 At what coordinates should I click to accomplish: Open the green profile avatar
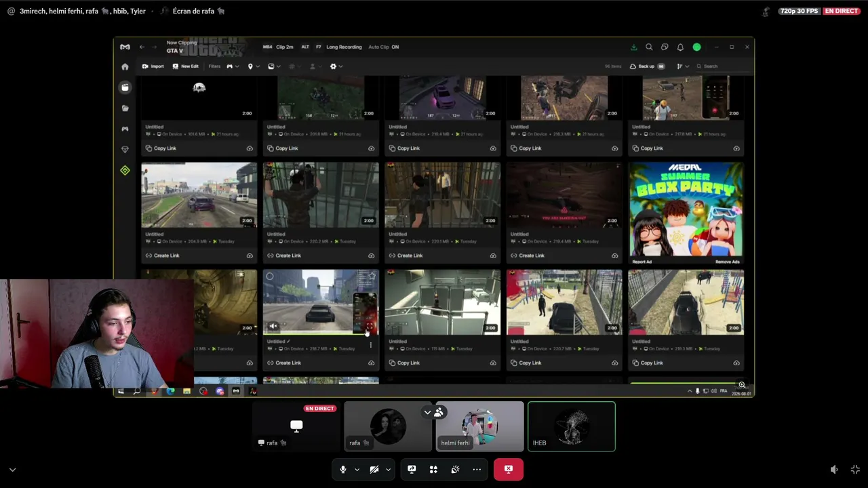click(696, 47)
